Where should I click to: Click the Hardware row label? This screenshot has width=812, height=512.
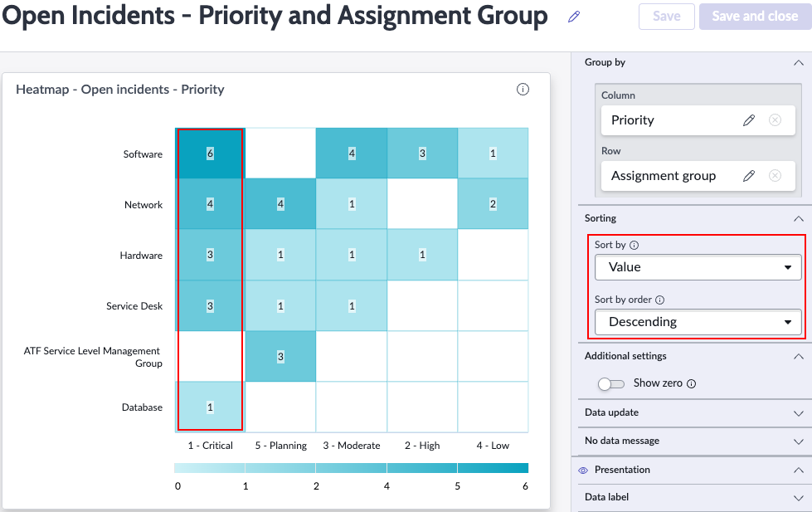tap(141, 256)
